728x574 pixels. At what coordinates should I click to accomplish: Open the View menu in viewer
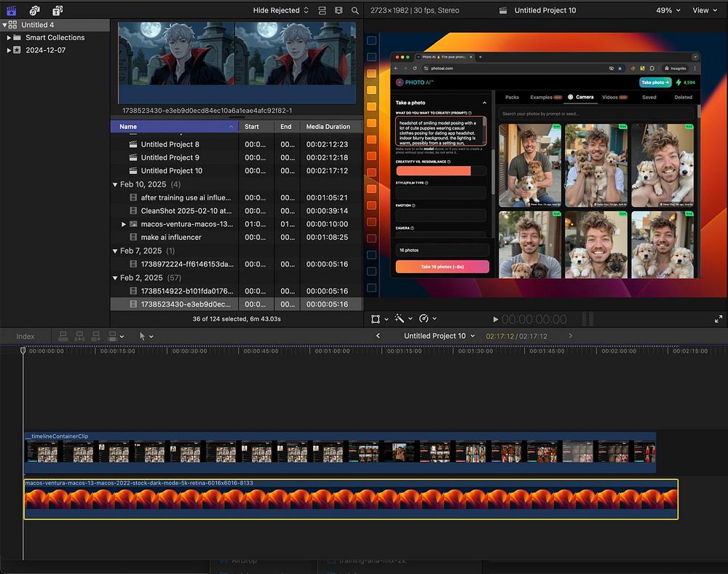pos(704,10)
